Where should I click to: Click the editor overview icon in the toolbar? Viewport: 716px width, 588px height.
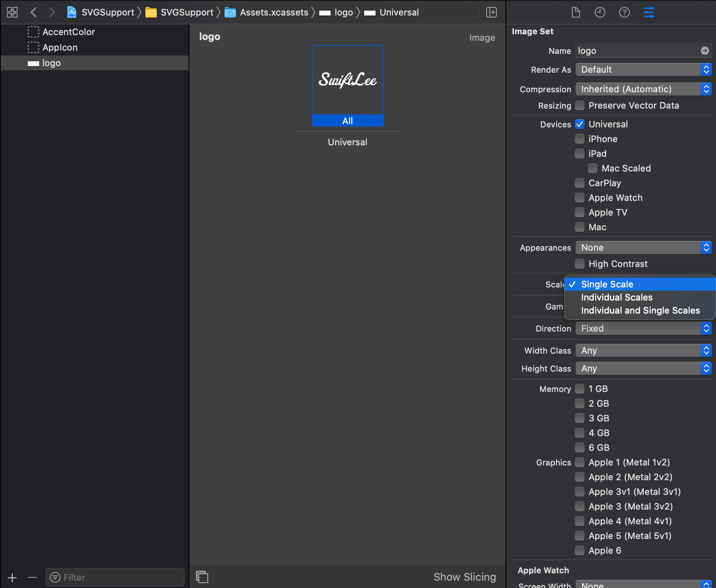pyautogui.click(x=12, y=12)
